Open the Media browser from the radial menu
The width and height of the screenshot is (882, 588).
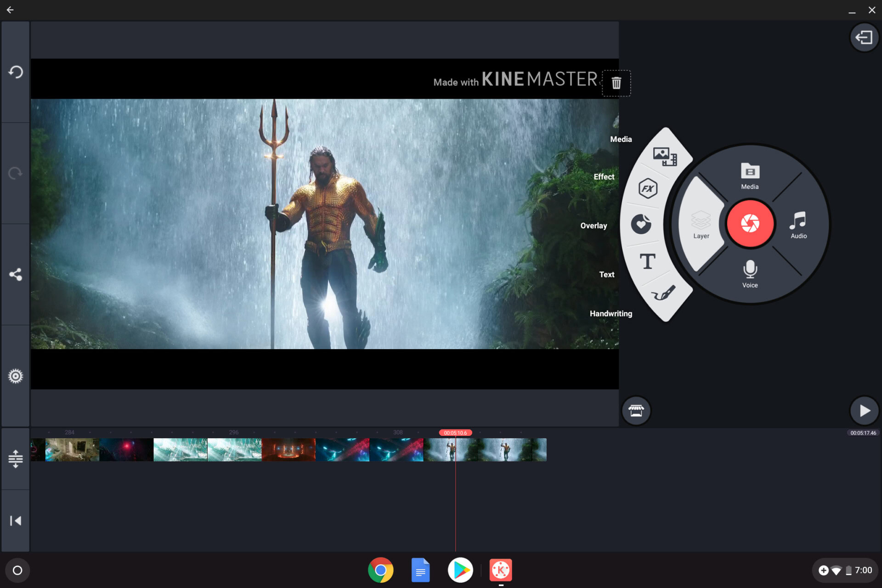(750, 177)
